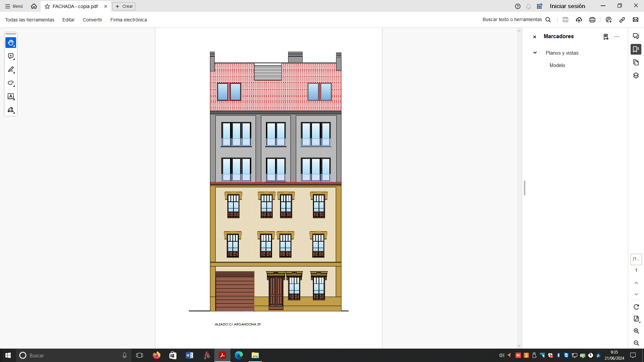Open the layers panel icon
The image size is (644, 362).
(x=636, y=76)
